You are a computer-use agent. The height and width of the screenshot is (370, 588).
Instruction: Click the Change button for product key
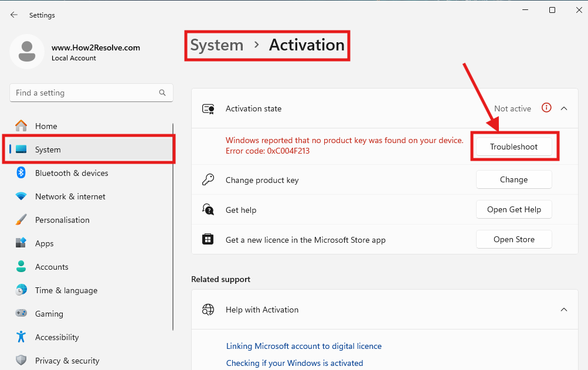point(514,179)
